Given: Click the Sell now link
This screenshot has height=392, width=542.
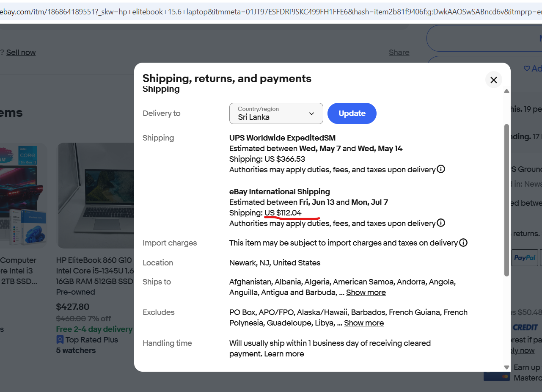Looking at the screenshot, I should tap(21, 52).
